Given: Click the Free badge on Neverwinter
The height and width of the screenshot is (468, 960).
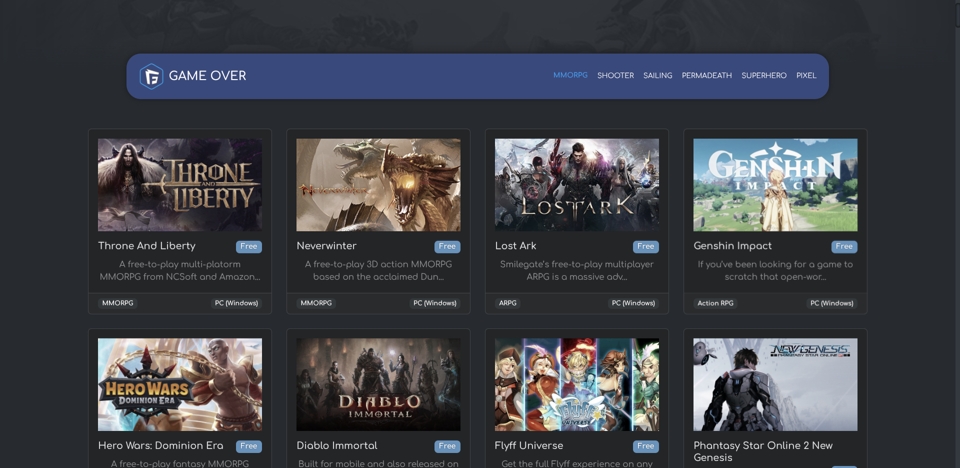Looking at the screenshot, I should pyautogui.click(x=447, y=246).
